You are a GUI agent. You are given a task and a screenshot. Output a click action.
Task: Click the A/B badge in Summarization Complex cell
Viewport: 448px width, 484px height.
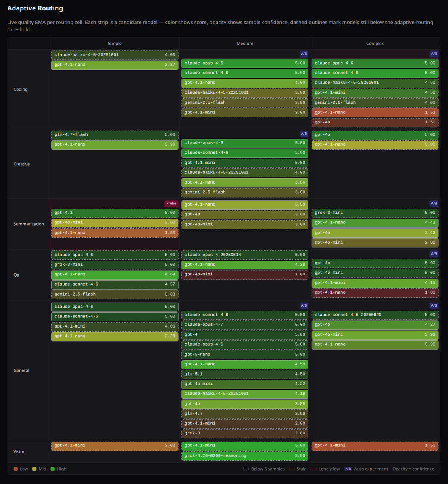[x=434, y=204]
